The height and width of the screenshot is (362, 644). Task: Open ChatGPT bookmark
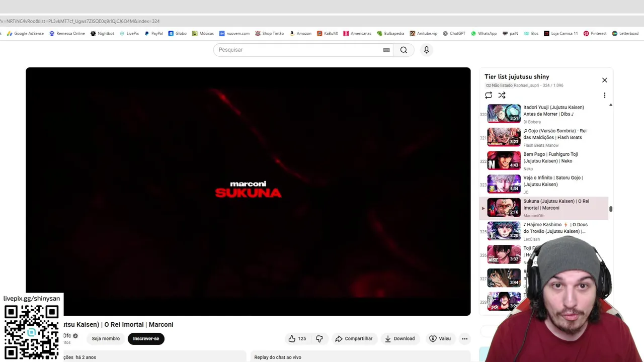coord(454,34)
